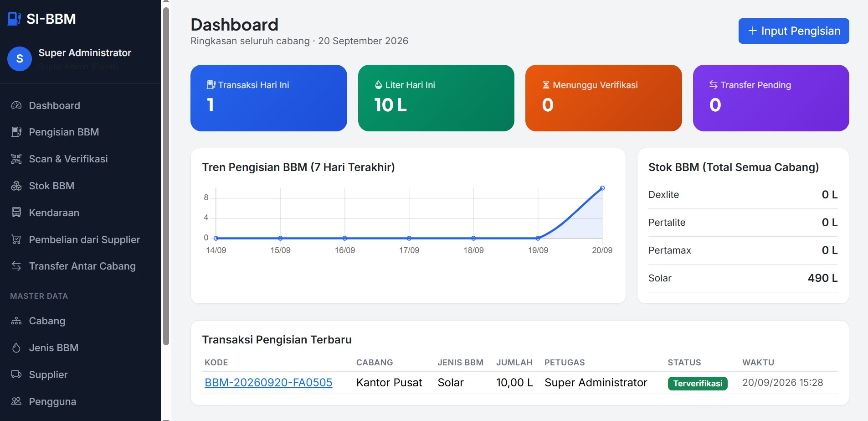868x421 pixels.
Task: Click the Stok BBM boxes icon
Action: (x=16, y=186)
